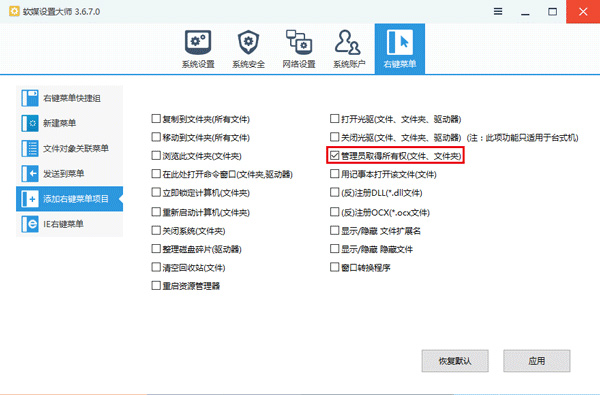Click the 发送到菜单 arrow icon

(x=30, y=174)
